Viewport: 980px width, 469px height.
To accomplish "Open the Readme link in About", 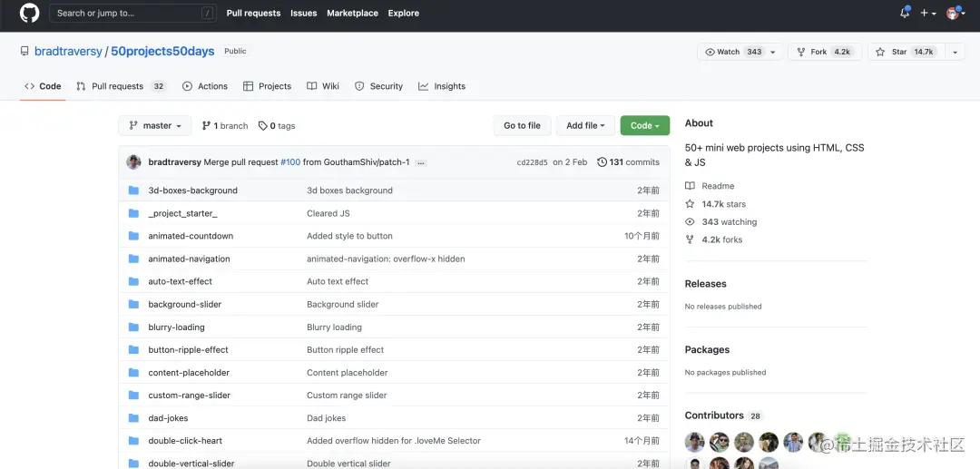I will point(710,186).
